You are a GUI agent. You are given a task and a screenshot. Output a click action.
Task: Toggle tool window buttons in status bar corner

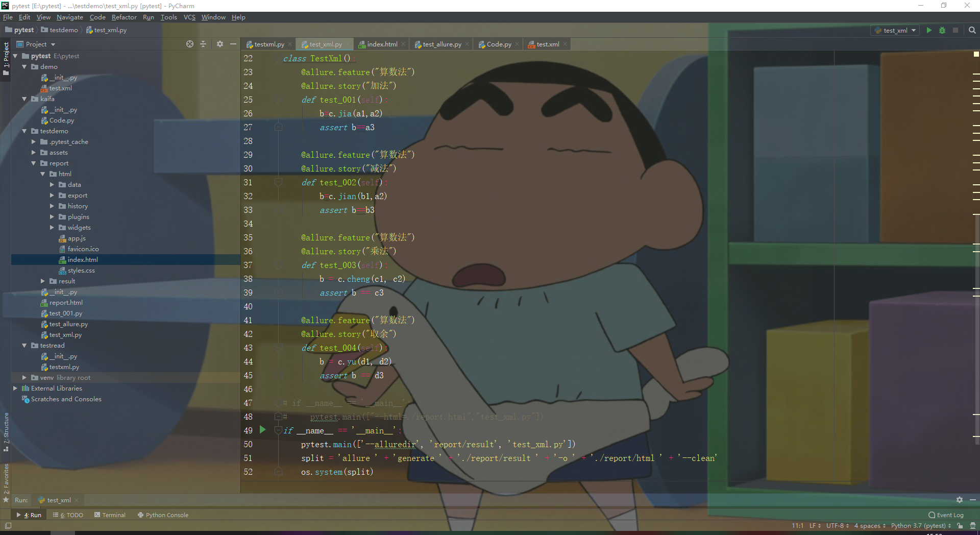(8, 526)
